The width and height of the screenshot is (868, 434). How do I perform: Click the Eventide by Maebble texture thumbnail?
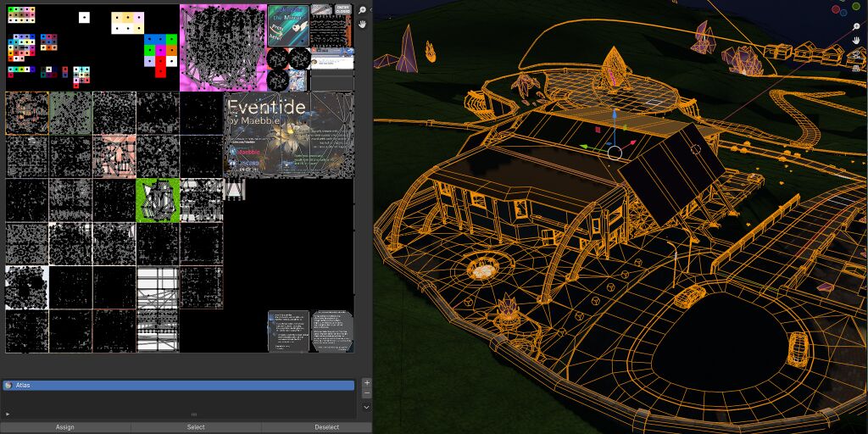click(x=288, y=135)
